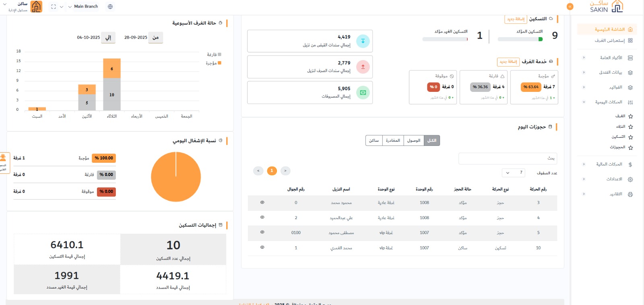Toggle fullscreen mode icon in top bar

point(54,6)
